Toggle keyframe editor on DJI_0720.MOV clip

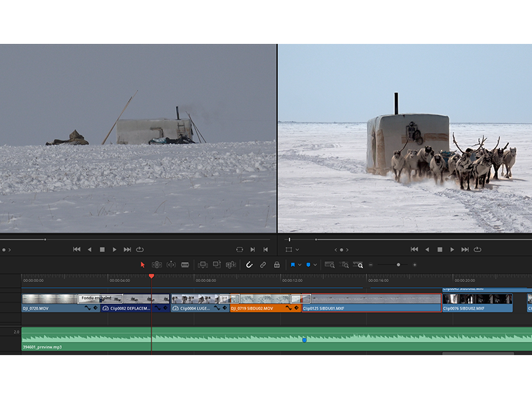pyautogui.click(x=95, y=308)
